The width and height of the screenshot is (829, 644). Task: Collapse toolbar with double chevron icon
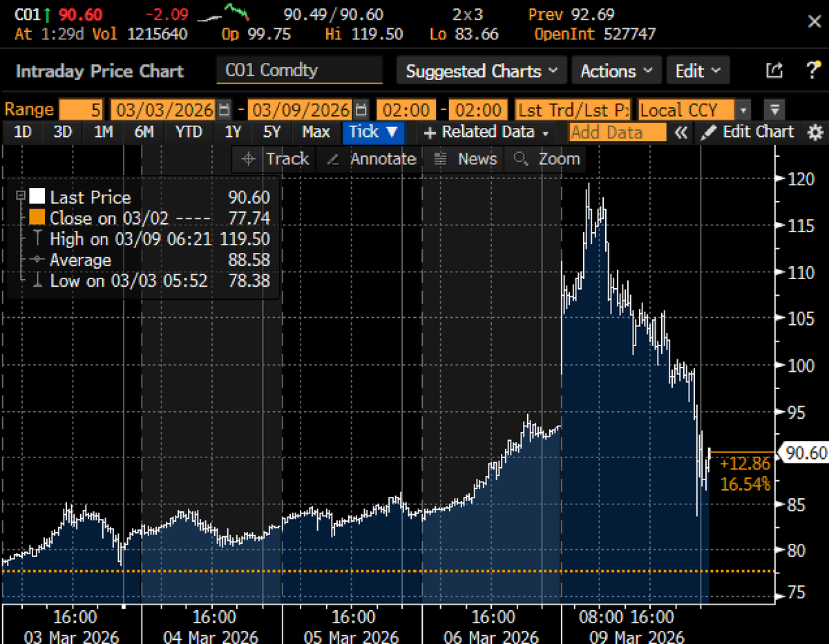[x=681, y=132]
